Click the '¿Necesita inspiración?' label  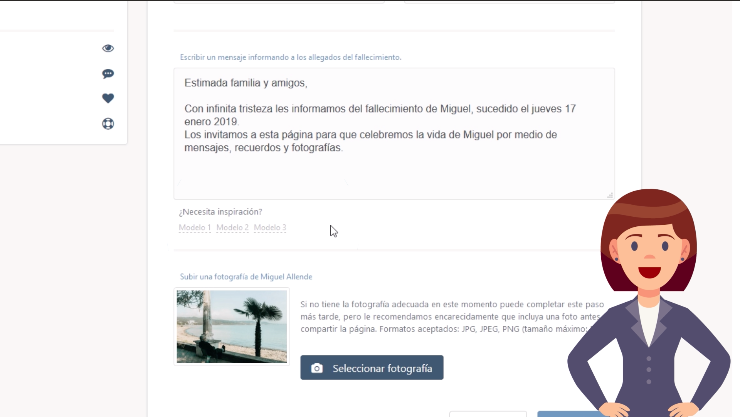[x=220, y=212]
